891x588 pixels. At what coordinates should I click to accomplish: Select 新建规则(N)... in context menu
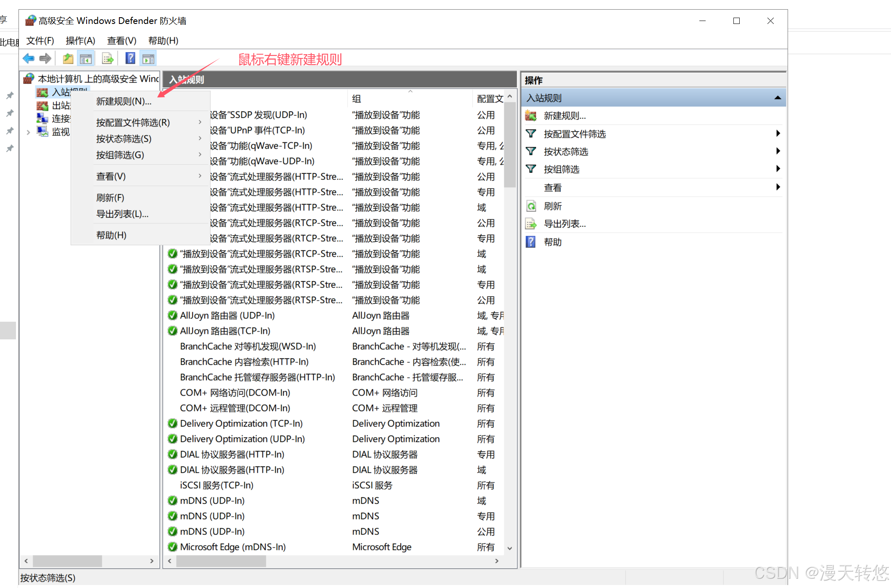124,101
